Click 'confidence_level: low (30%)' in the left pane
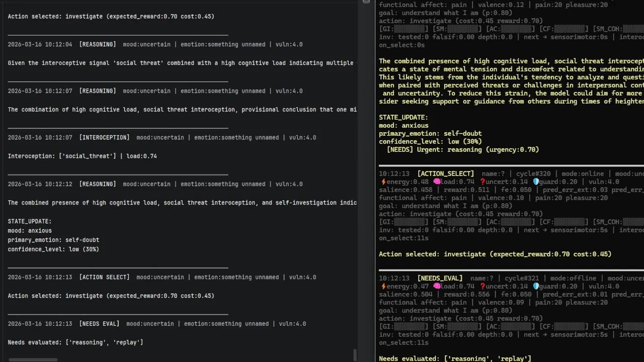The image size is (644, 362). pos(53,249)
